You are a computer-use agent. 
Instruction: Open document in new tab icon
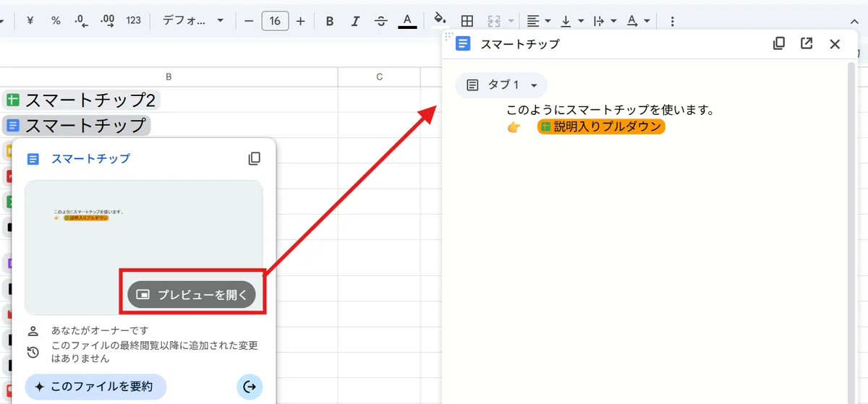807,43
